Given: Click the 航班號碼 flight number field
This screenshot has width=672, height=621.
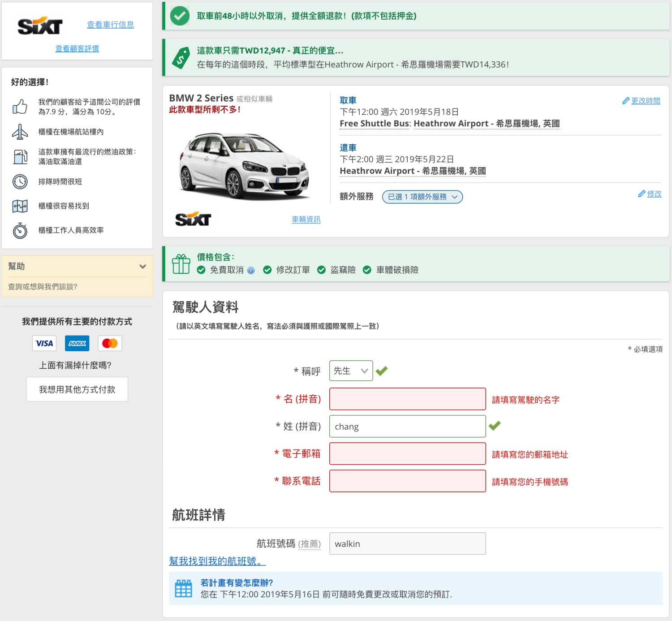Looking at the screenshot, I should pos(408,543).
